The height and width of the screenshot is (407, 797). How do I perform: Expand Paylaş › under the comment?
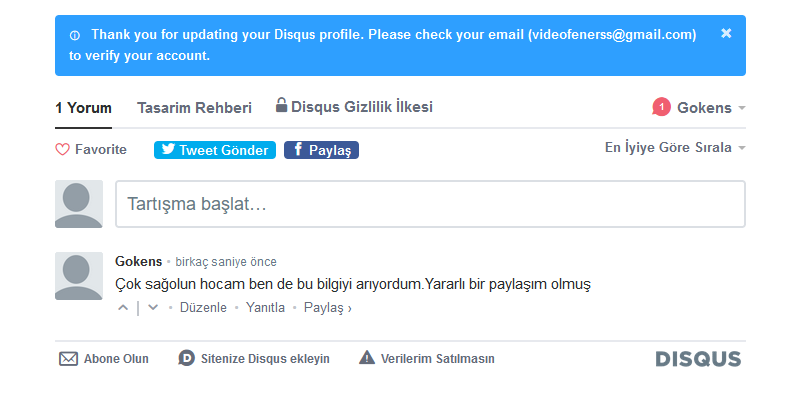[327, 308]
